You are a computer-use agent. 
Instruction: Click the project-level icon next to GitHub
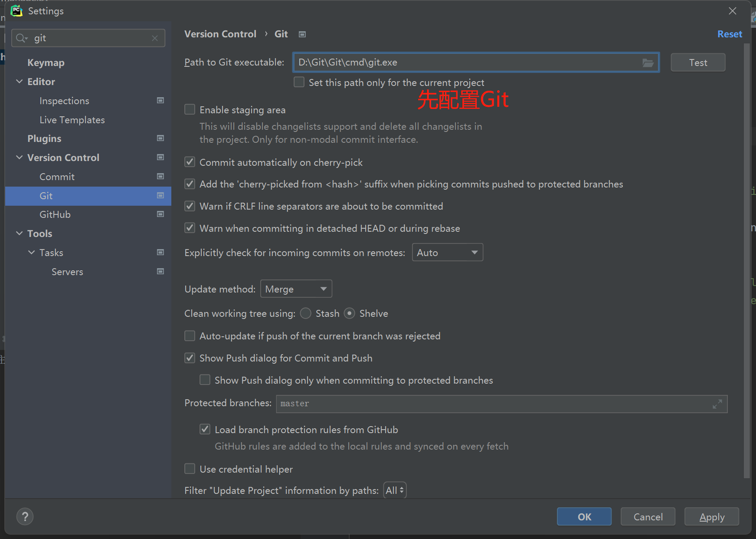click(160, 214)
